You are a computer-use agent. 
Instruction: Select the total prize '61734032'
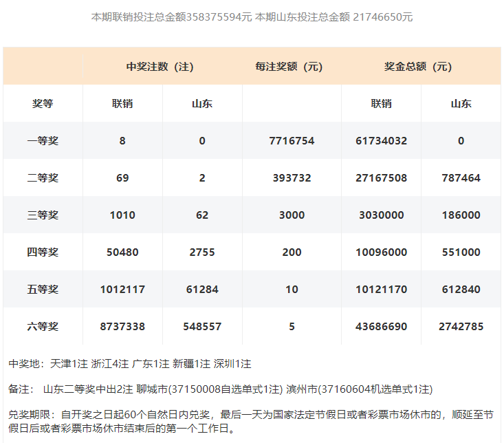point(381,141)
